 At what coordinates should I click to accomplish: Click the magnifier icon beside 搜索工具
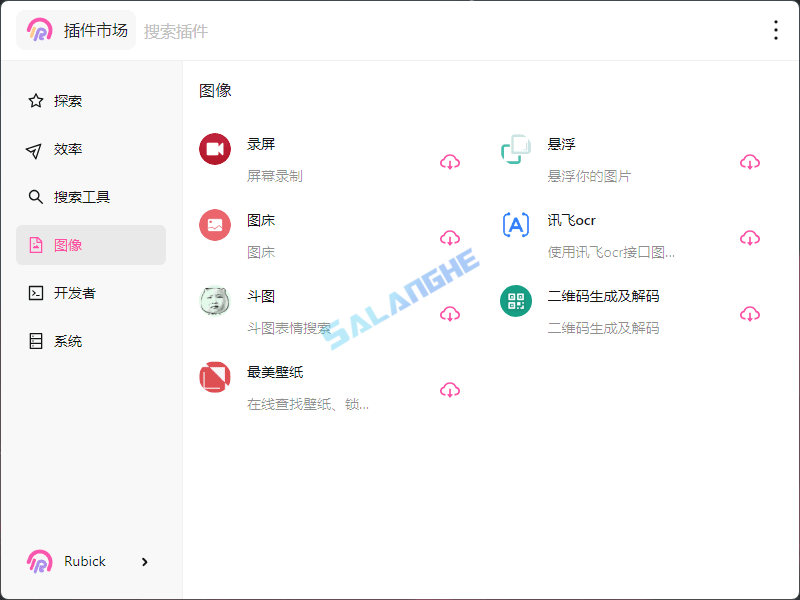pos(34,196)
